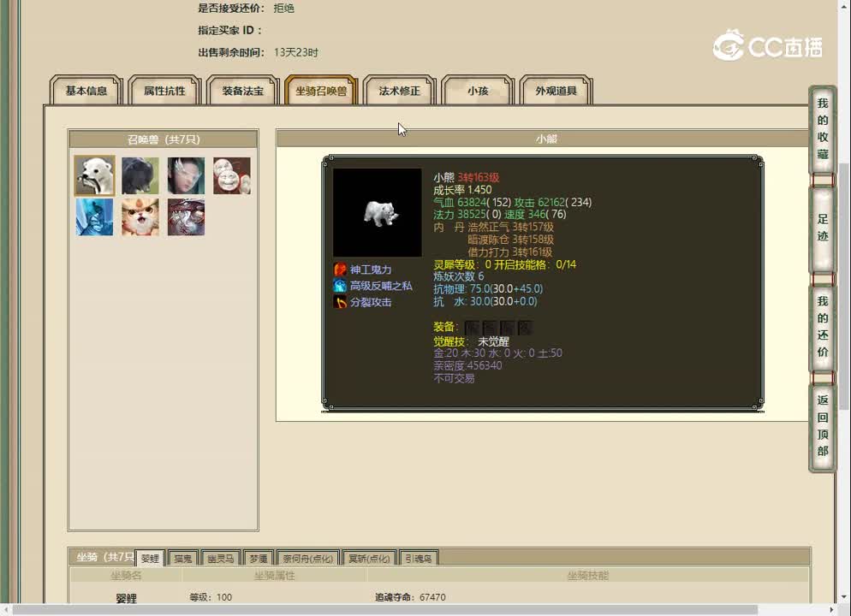Click the horizontal scrollbar at the bottom
The image size is (851, 616).
(x=384, y=610)
